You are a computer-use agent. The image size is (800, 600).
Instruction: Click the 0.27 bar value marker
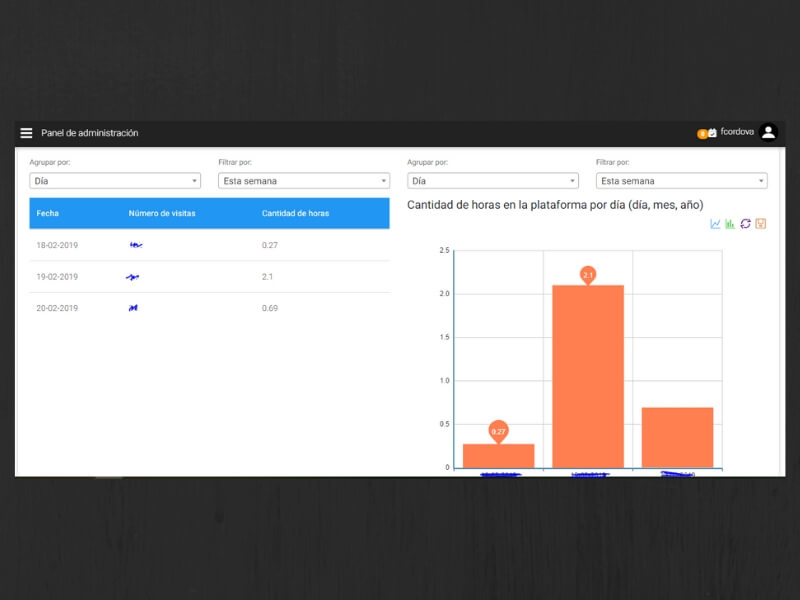[x=498, y=431]
